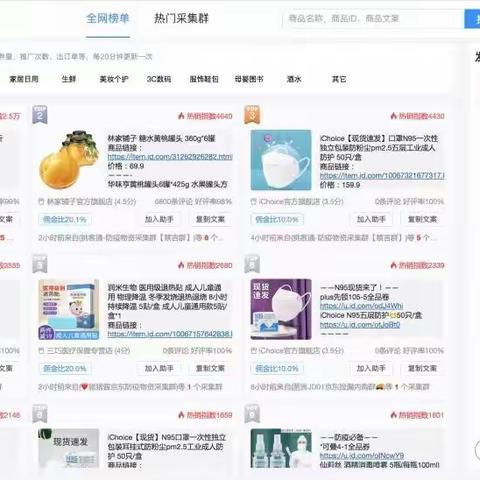Image resolution: width=480 pixels, height=480 pixels.
Task: Click the product search input field
Action: pyautogui.click(x=373, y=19)
